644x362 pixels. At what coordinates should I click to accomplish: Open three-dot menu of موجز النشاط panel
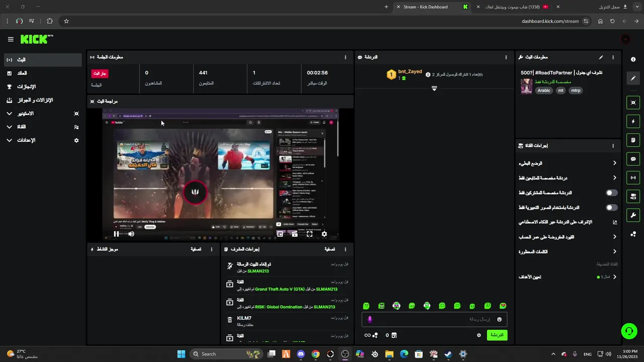211,249
